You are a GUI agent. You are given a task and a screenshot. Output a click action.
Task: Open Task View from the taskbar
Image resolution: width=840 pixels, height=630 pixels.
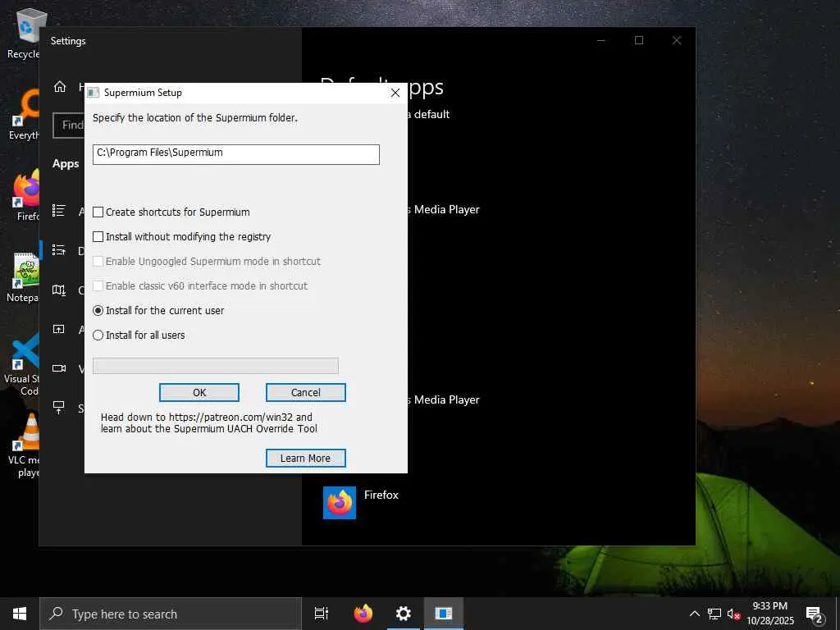point(322,614)
